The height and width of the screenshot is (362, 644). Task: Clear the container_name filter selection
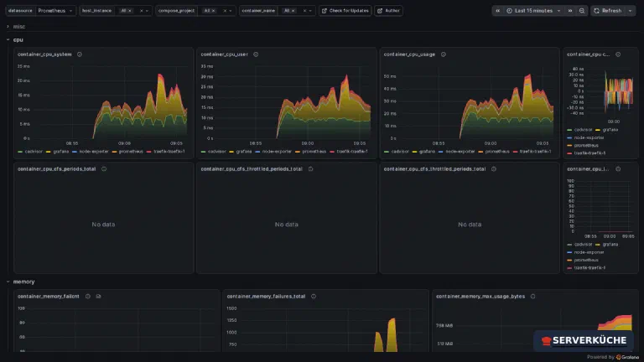[304, 11]
